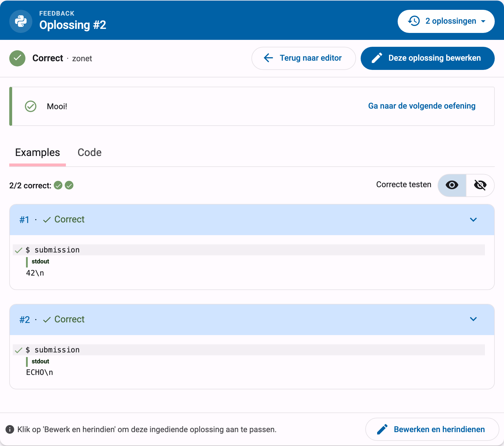Collapse test #2 using its chevron

(x=473, y=319)
